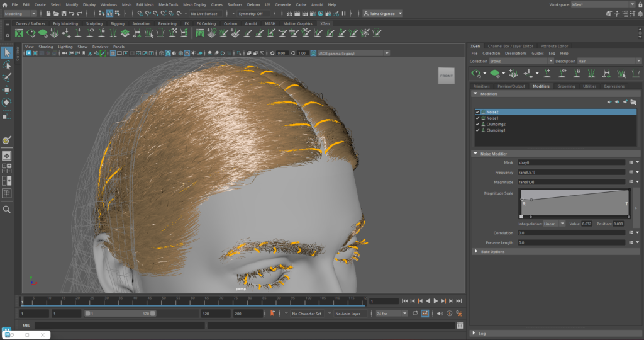The width and height of the screenshot is (644, 340).
Task: Open the modifier folder icon above the list
Action: click(x=633, y=101)
